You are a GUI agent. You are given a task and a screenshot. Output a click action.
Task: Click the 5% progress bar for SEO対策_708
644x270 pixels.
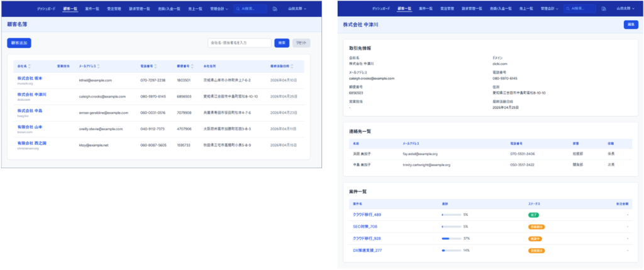(452, 227)
